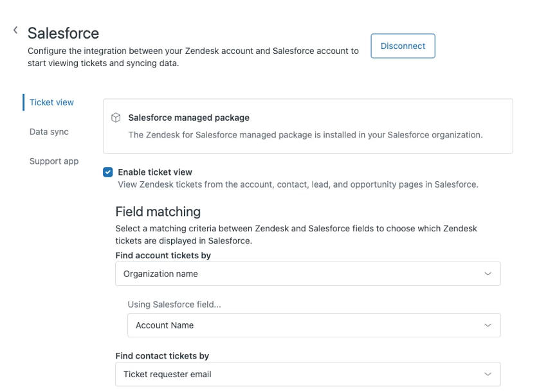The width and height of the screenshot is (548, 392).
Task: Click the Find contact tickets by label
Action: pos(162,355)
